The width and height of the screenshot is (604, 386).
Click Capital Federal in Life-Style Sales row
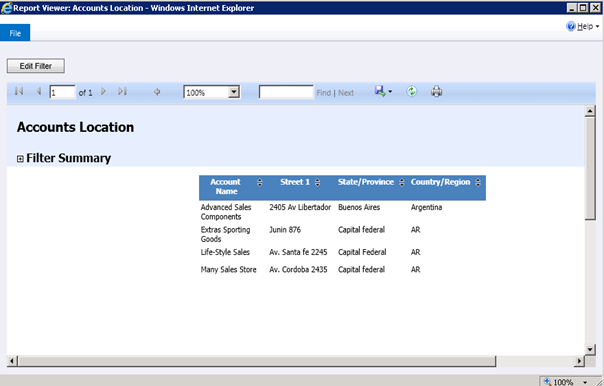(x=362, y=252)
